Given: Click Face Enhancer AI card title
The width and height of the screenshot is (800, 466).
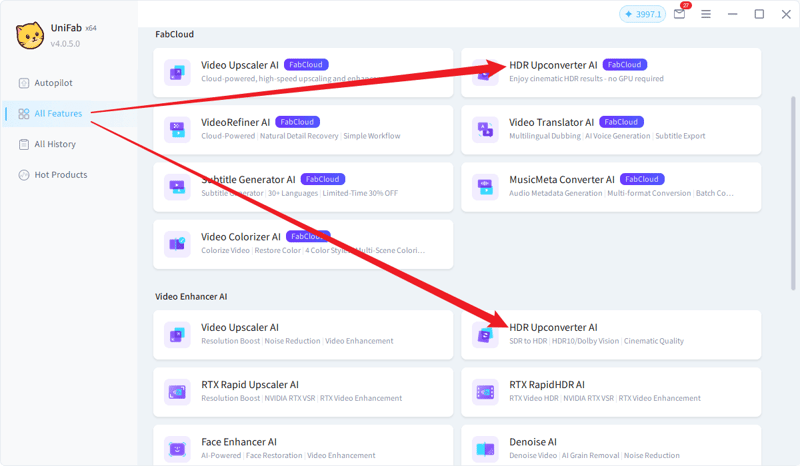Looking at the screenshot, I should point(239,442).
